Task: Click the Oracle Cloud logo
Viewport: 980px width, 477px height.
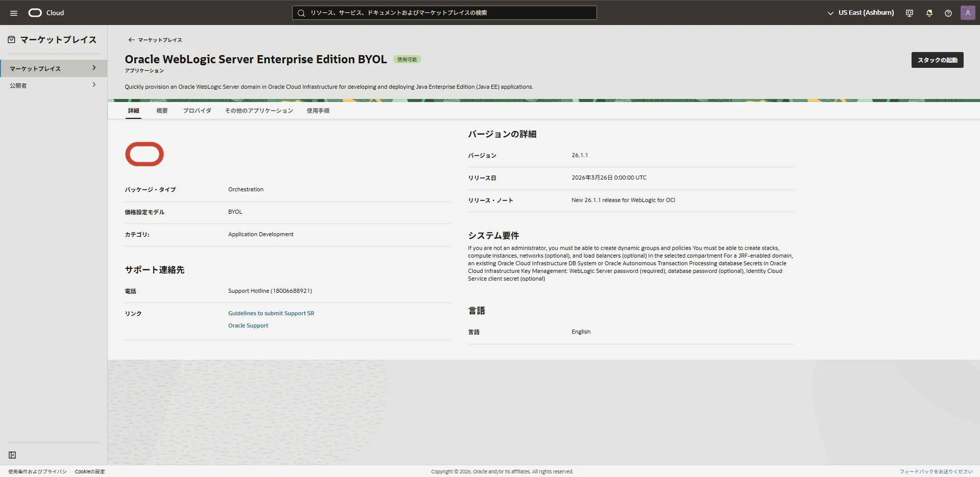Action: 46,13
